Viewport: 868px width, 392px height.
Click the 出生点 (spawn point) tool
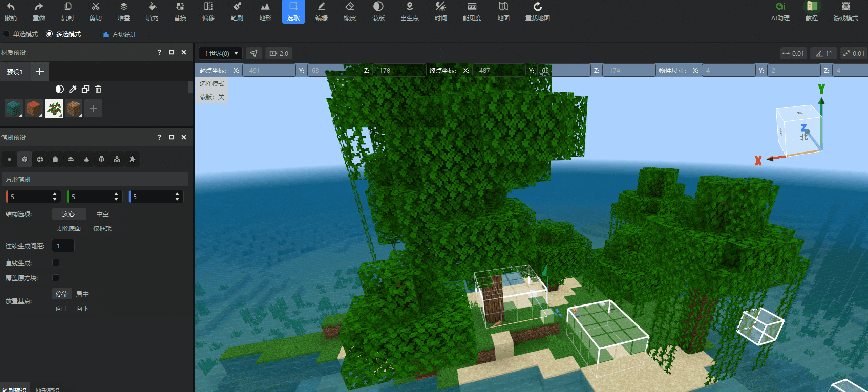410,11
